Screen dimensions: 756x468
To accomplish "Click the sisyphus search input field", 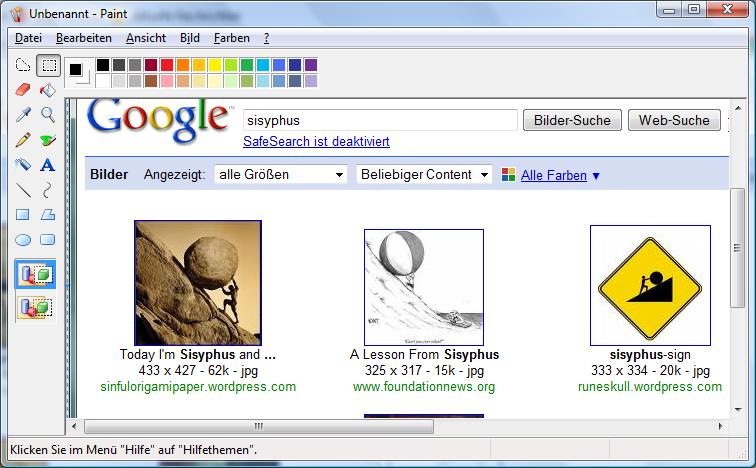I will click(380, 120).
